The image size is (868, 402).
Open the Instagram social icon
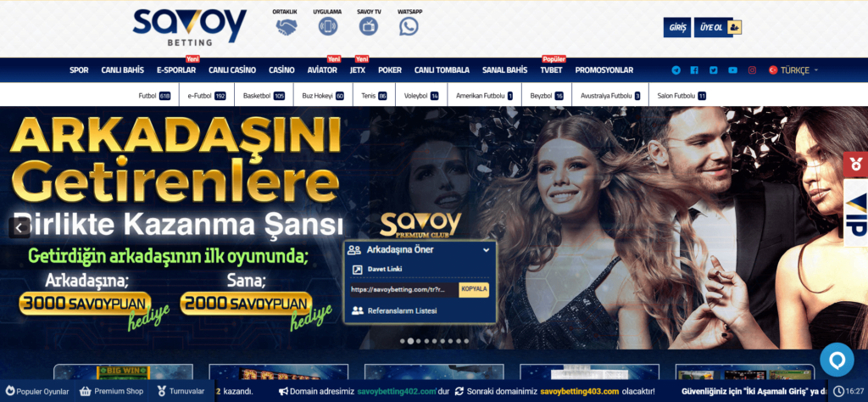click(752, 70)
